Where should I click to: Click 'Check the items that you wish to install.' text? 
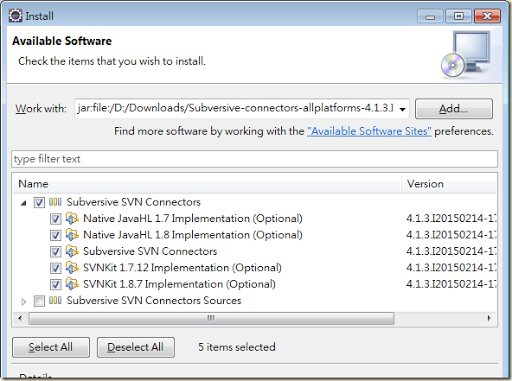tap(112, 61)
